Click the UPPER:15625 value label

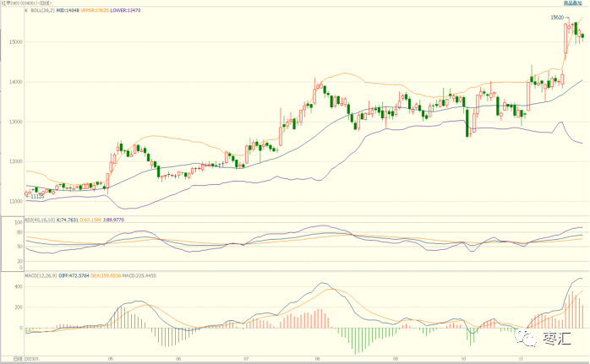[x=95, y=10]
